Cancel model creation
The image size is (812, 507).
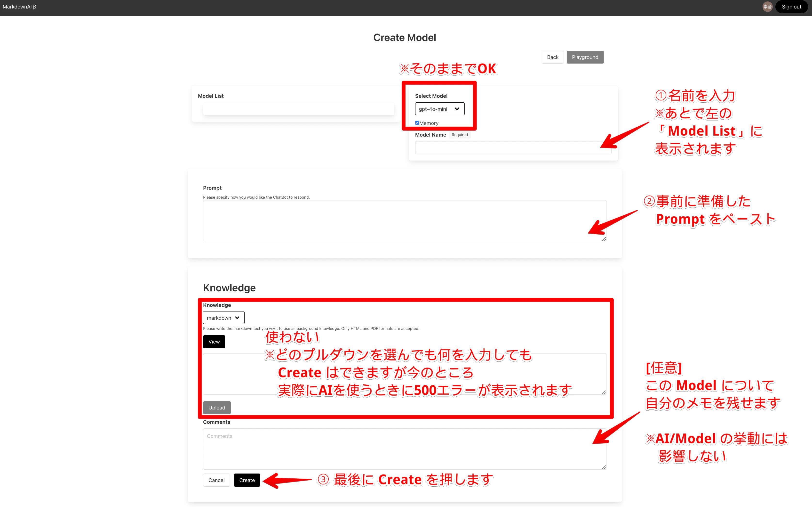216,480
